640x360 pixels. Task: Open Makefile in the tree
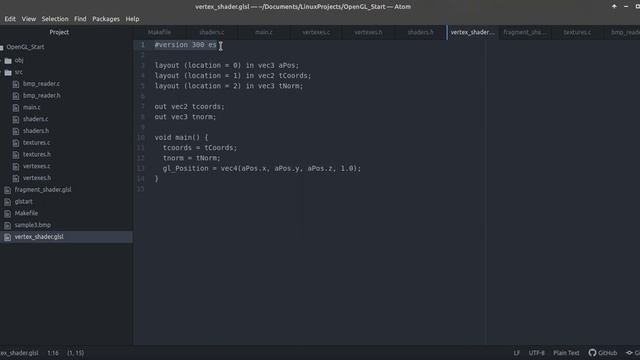[x=26, y=213]
